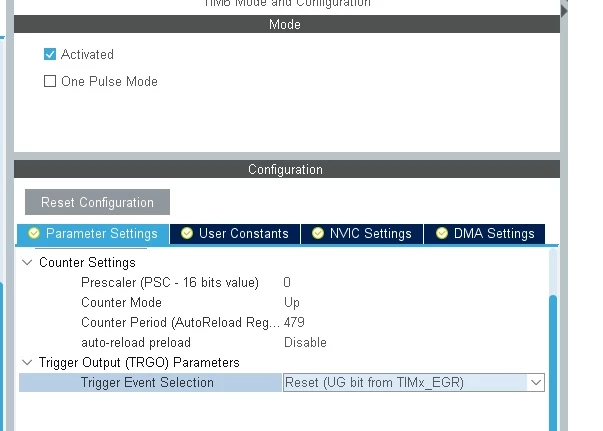Click the check icon beside NVIC Settings
Viewport: 603px width, 431px height.
[x=318, y=233]
